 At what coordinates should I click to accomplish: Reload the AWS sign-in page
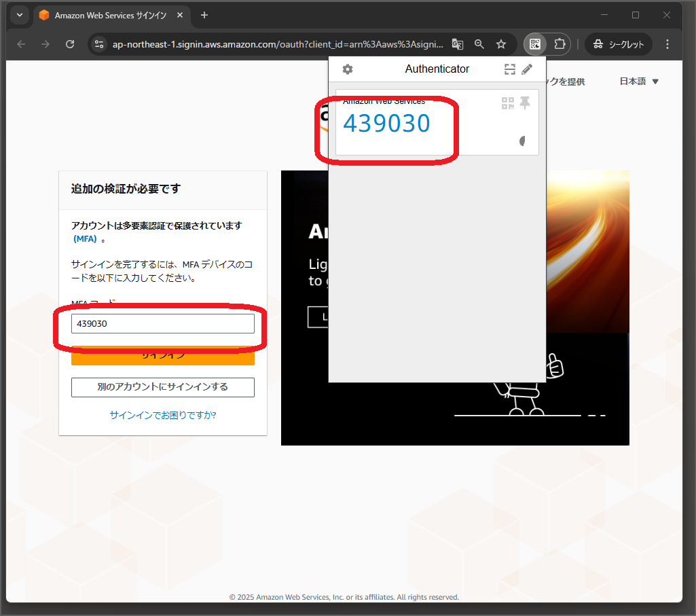pos(70,44)
